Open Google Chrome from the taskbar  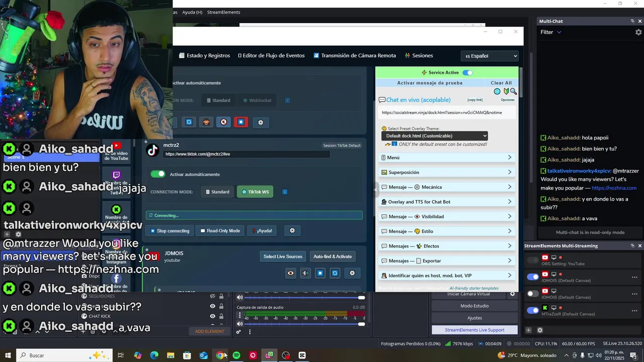coord(220,355)
